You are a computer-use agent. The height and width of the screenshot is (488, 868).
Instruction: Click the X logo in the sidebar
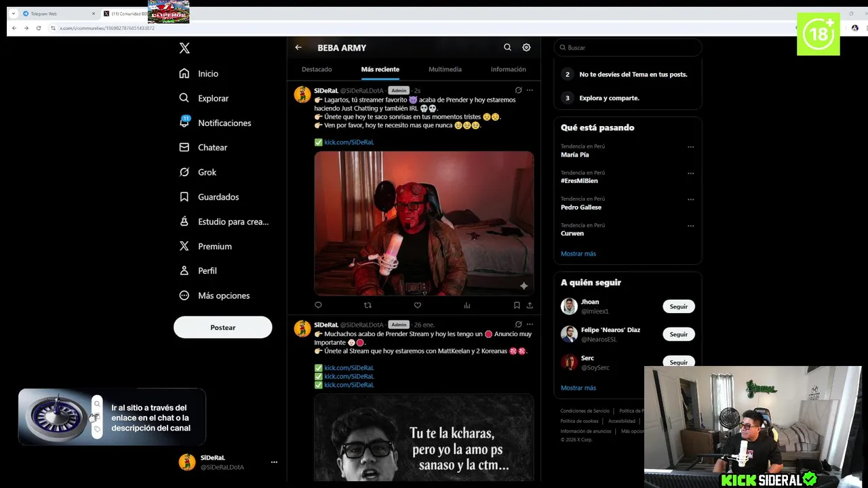pyautogui.click(x=184, y=48)
